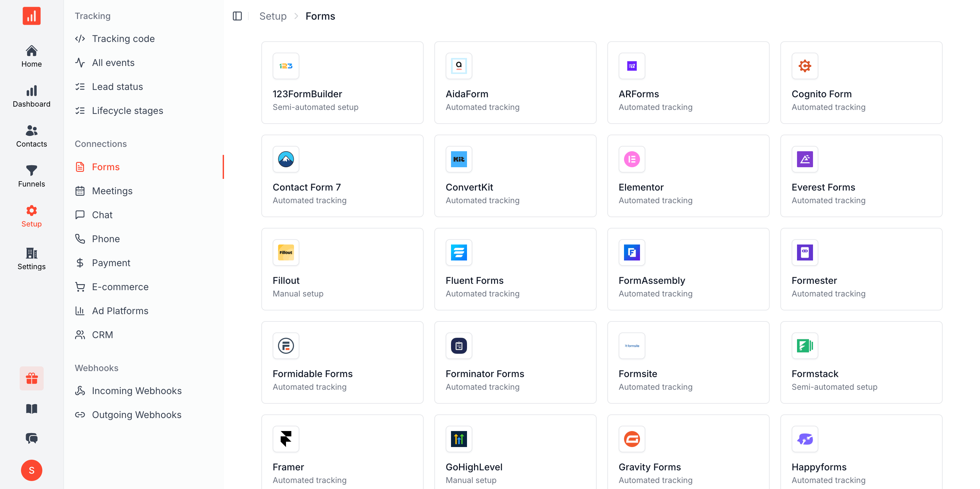Open the AidaForm card title

tap(467, 94)
